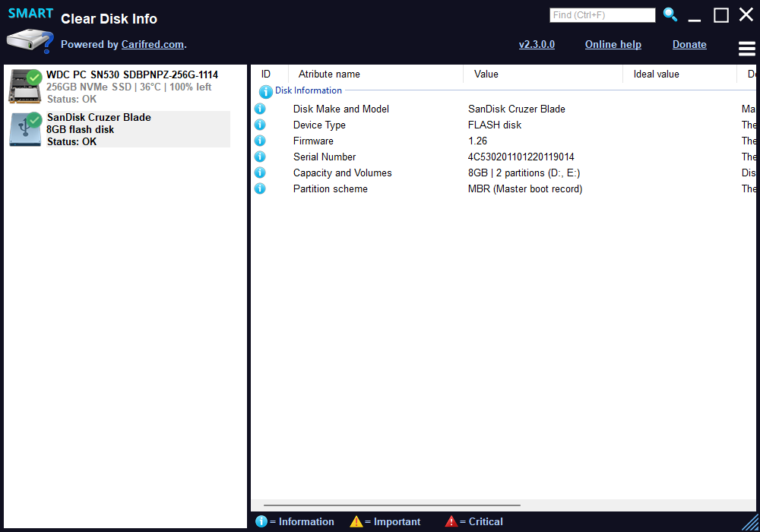Focus the Find search field
Screen dimensions: 760x532
603,15
